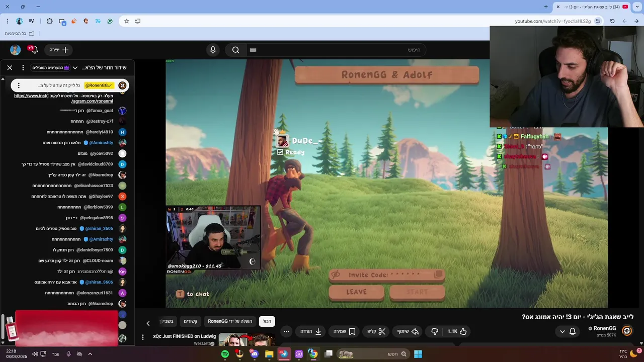Click the install-app icon in address bar

click(137, 21)
